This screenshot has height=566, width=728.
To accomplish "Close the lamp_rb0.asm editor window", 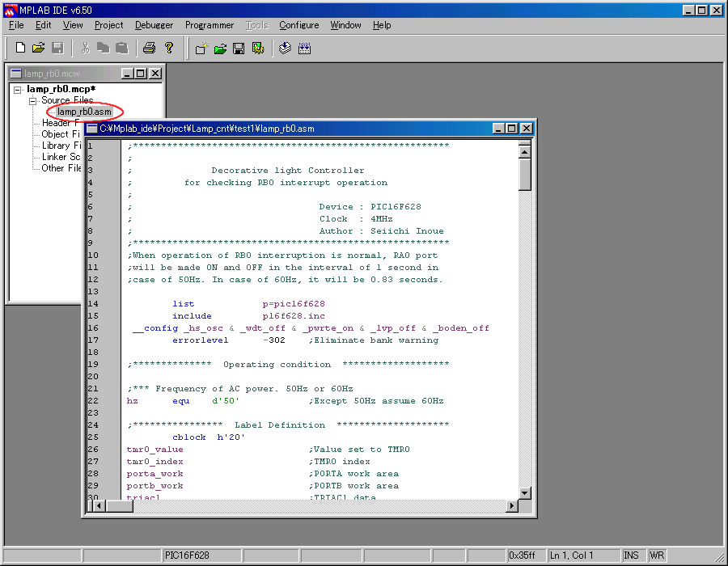I will point(526,129).
